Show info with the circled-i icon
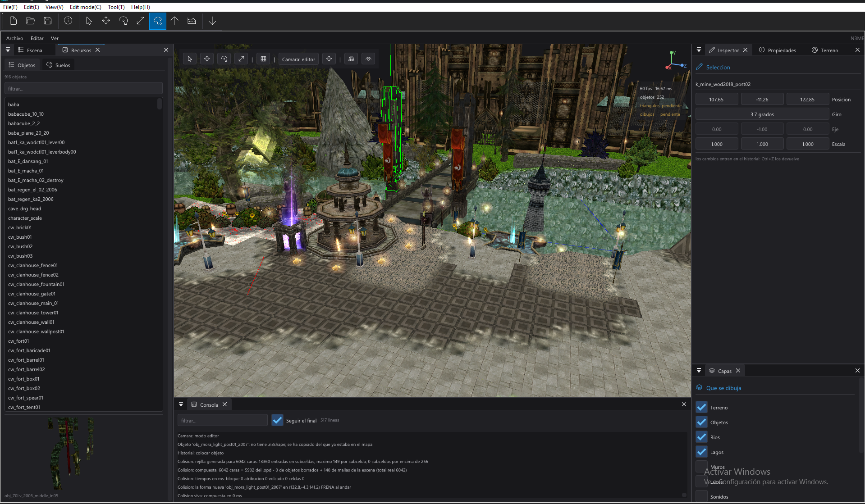The image size is (865, 504). (x=68, y=21)
